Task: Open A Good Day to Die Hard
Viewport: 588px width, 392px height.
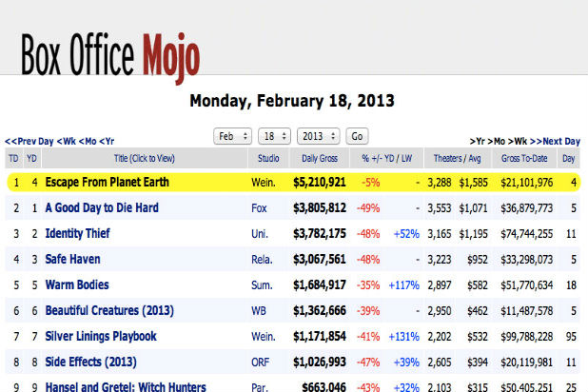Action: pos(102,207)
